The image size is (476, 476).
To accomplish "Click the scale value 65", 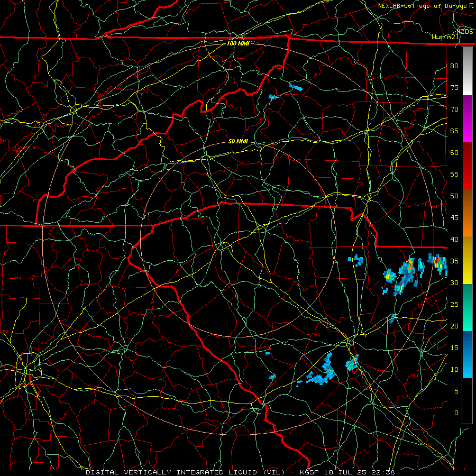I will pyautogui.click(x=454, y=131).
